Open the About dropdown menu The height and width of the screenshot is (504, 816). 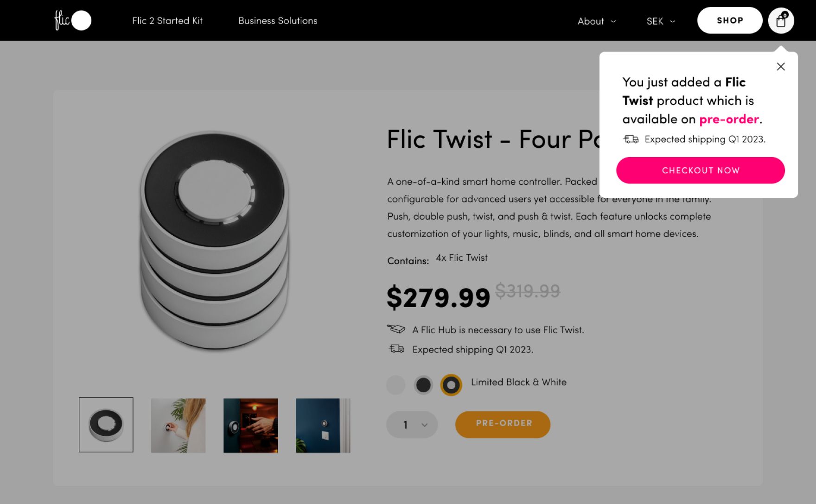tap(596, 21)
